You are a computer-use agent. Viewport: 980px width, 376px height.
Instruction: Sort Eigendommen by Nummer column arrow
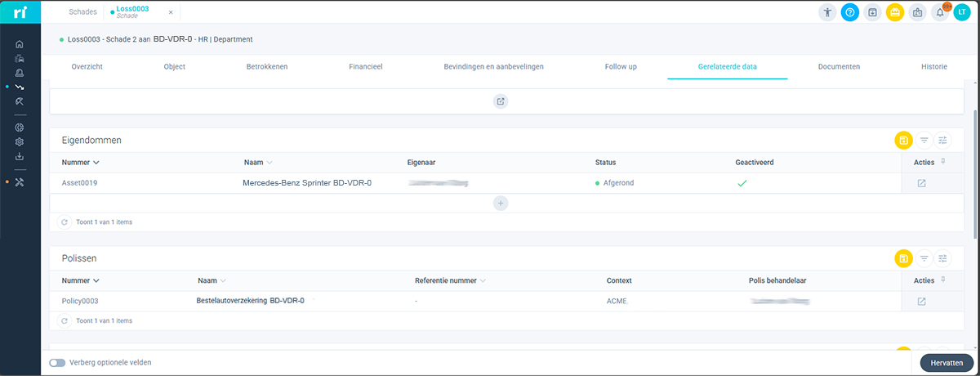tap(96, 163)
